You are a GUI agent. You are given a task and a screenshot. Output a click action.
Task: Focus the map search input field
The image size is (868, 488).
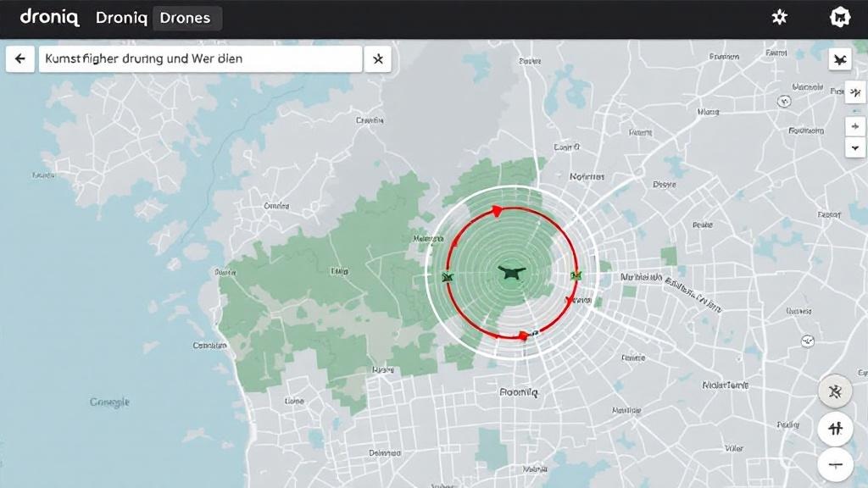[x=199, y=59]
